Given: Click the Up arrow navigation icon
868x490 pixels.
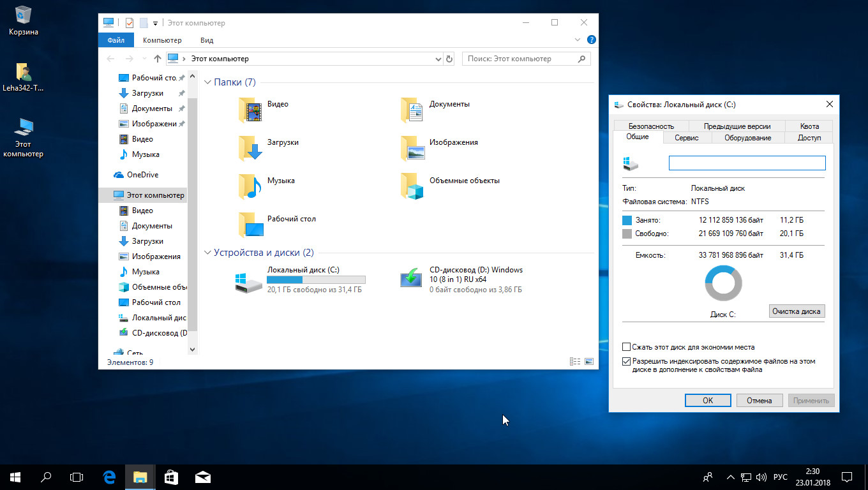Looking at the screenshot, I should pos(158,59).
